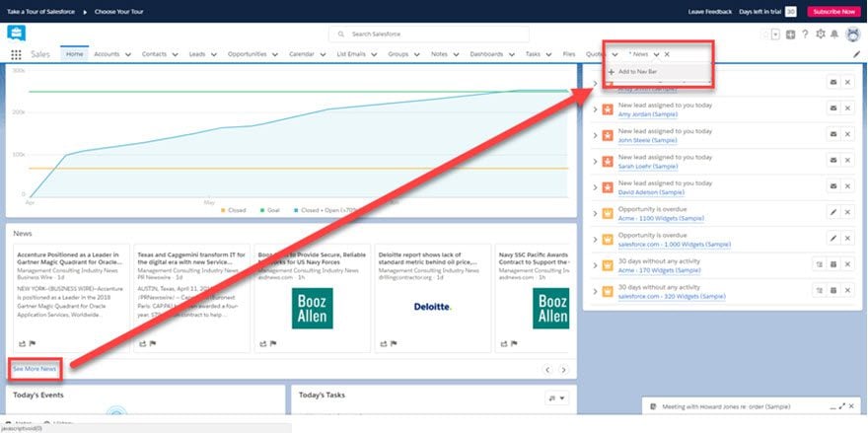The image size is (868, 433).
Task: Switch to the Dashboards tab
Action: click(486, 54)
